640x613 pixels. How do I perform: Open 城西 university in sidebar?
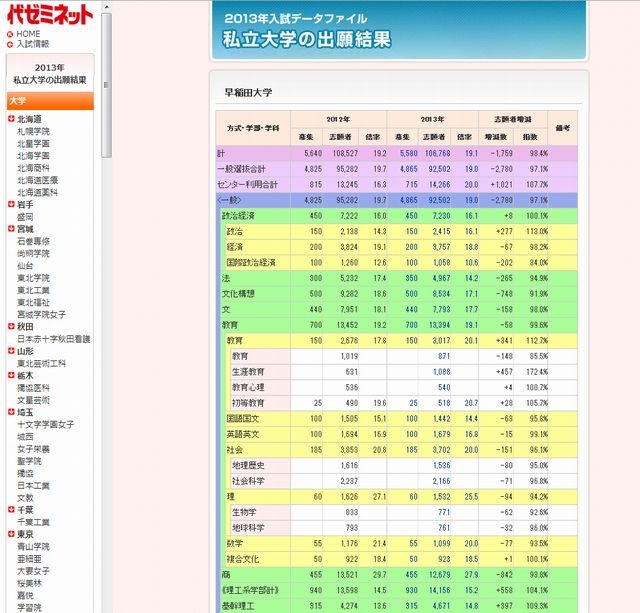coord(25,437)
